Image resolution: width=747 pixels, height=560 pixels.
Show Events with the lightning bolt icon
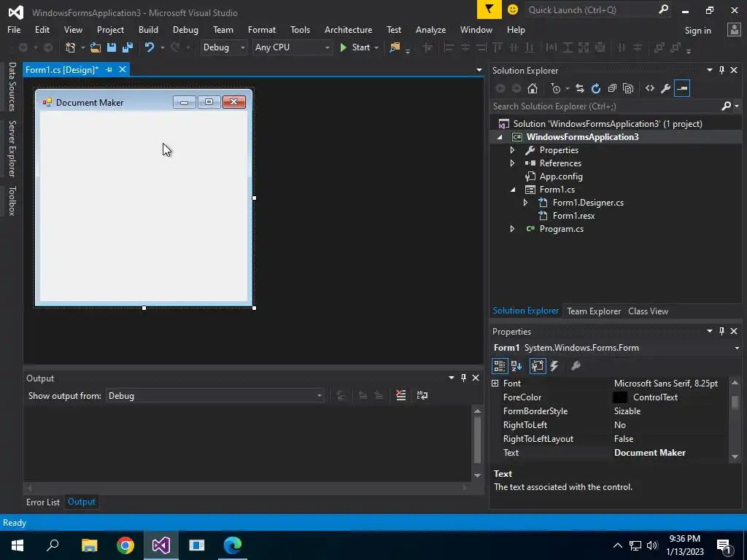point(554,366)
